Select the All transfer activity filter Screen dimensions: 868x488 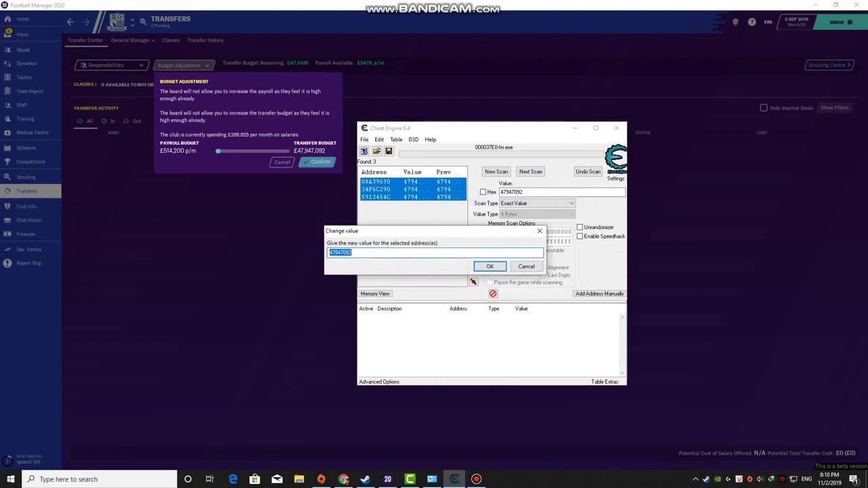pos(85,121)
